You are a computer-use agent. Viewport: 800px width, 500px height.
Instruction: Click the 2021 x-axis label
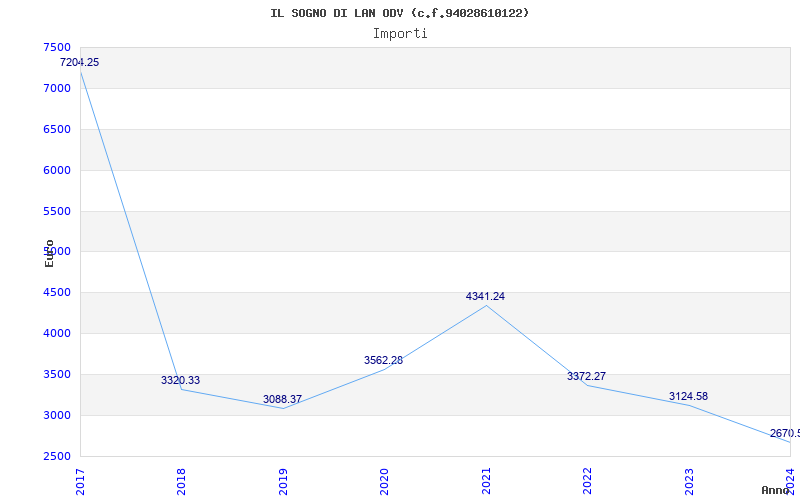(x=486, y=481)
